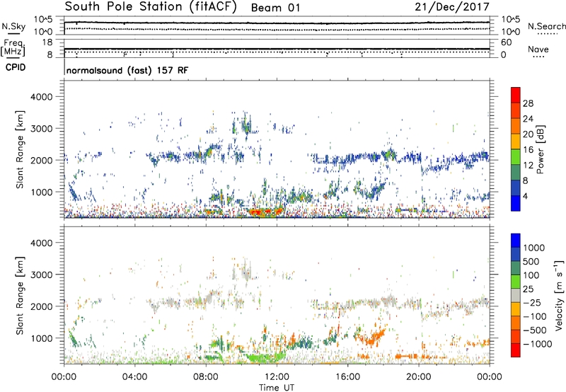Click the "CPID" row label
The image size is (566, 392).
click(16, 67)
